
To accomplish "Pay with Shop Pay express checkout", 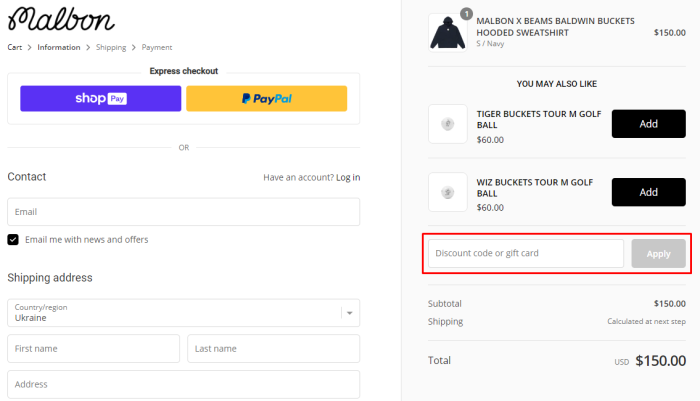I will tap(100, 98).
